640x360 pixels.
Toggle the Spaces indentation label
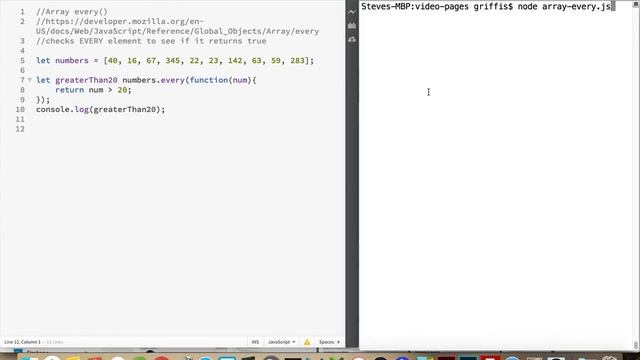click(329, 342)
